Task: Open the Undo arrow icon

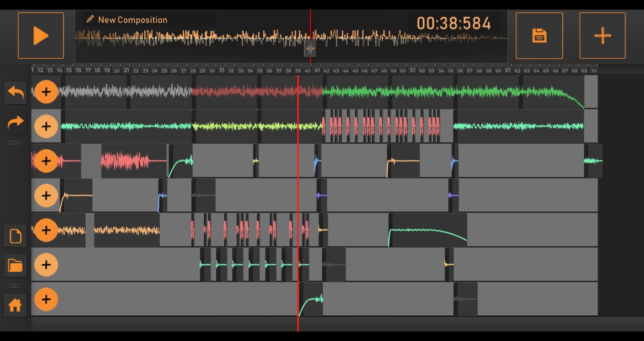Action: click(x=15, y=92)
